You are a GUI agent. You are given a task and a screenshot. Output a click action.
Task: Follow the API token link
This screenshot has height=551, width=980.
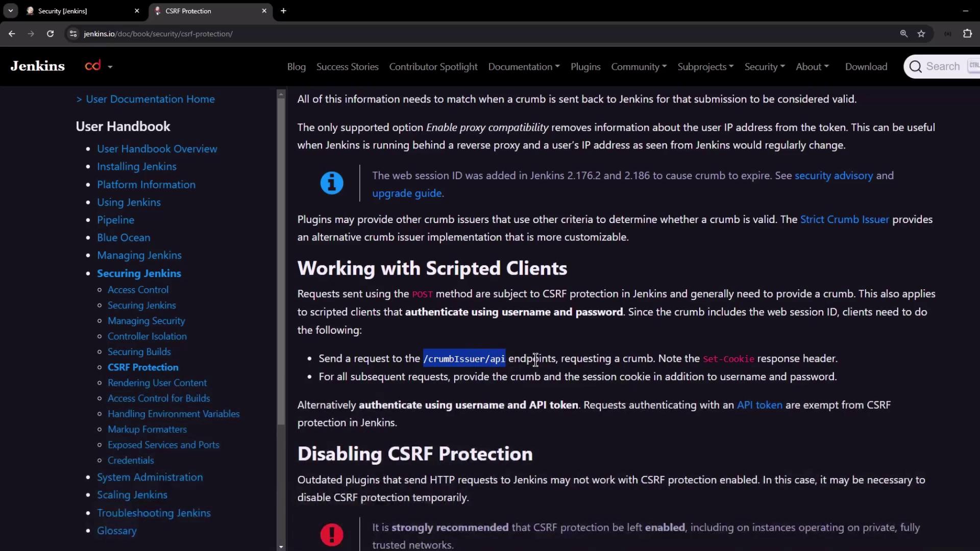point(759,405)
